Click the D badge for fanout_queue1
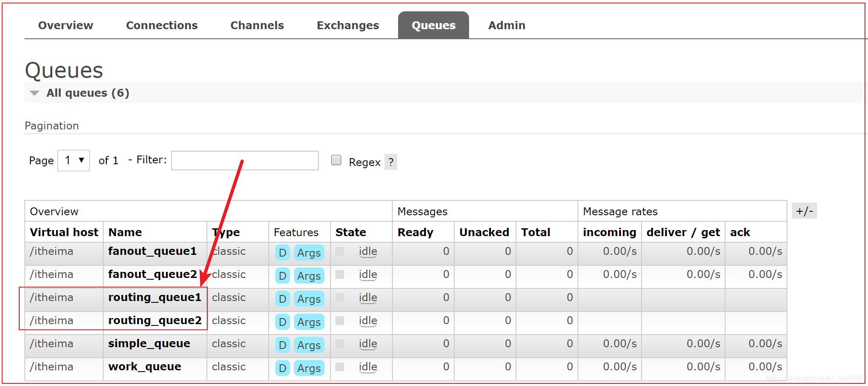Viewport: 868px width, 386px height. [x=282, y=253]
